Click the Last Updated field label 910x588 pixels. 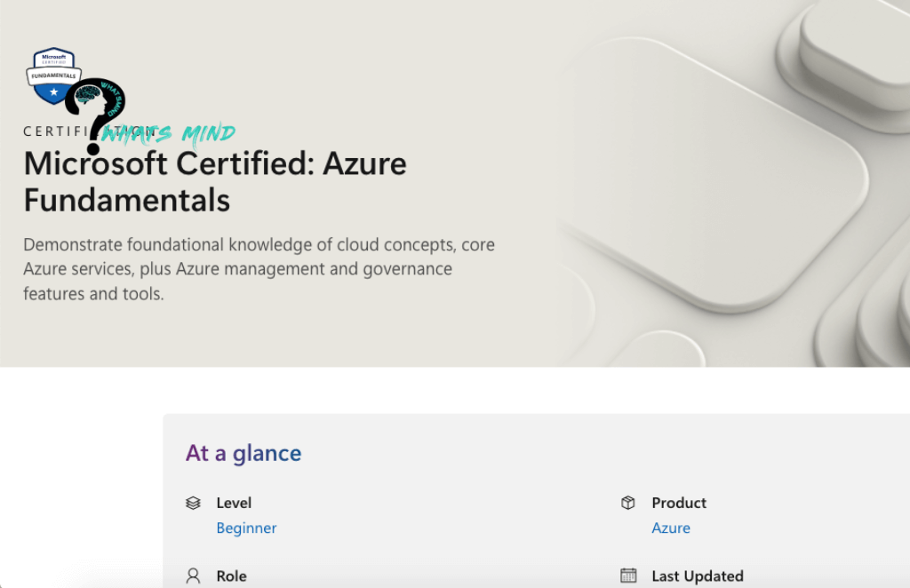pos(697,576)
